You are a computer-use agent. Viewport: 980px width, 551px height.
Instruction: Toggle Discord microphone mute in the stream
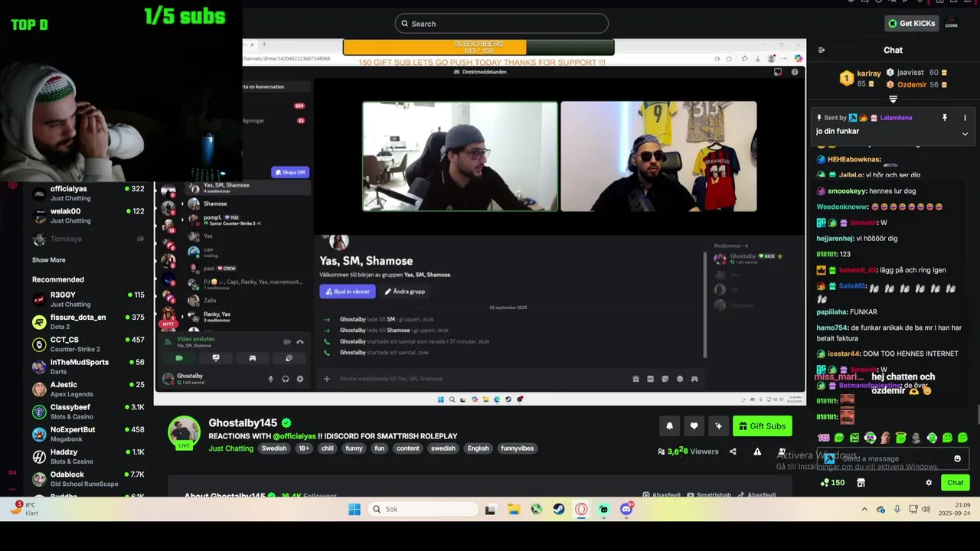tap(270, 379)
